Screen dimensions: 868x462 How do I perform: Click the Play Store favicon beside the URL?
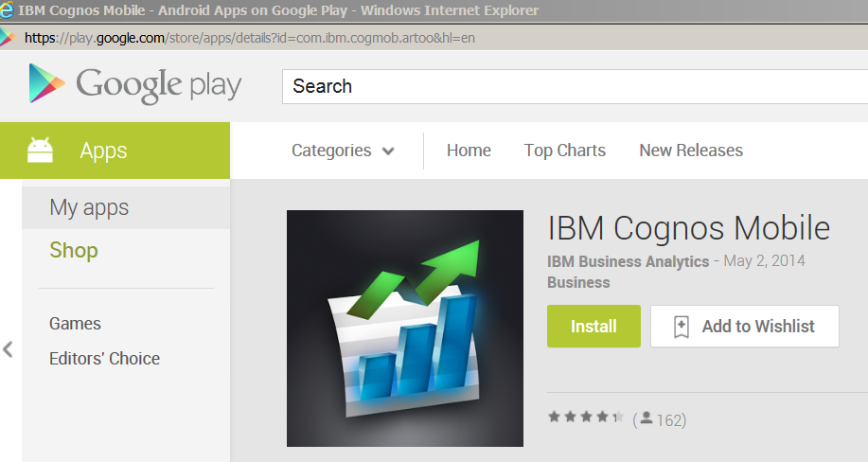click(x=8, y=38)
